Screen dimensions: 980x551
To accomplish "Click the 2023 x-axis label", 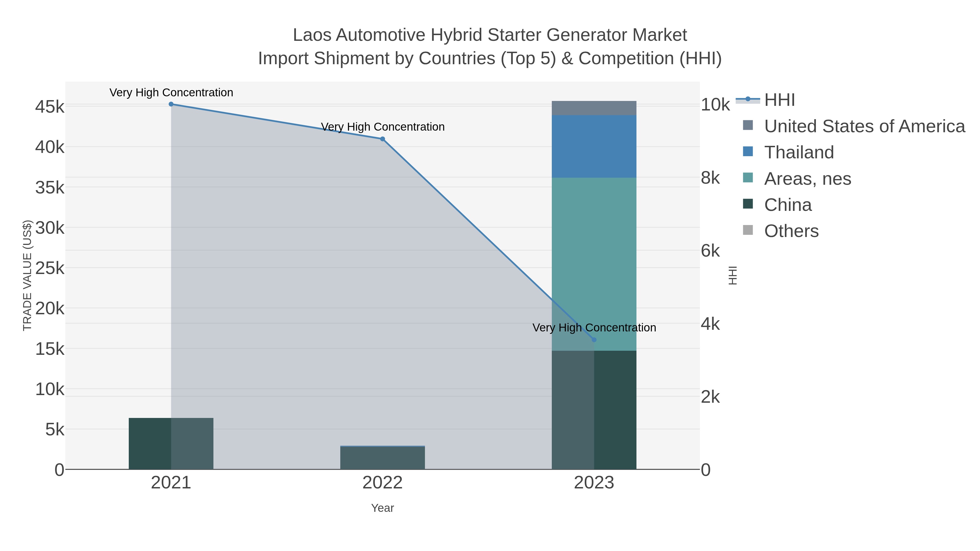I will [x=594, y=483].
